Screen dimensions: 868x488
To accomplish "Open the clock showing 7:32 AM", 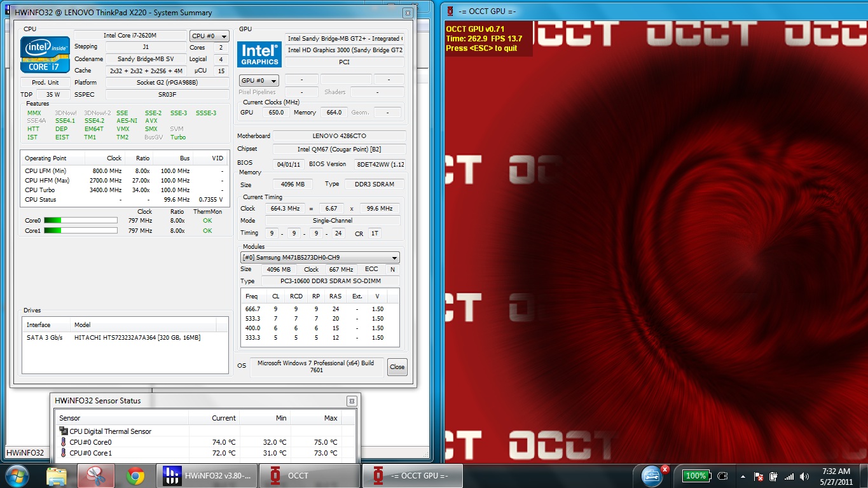I will (x=836, y=477).
